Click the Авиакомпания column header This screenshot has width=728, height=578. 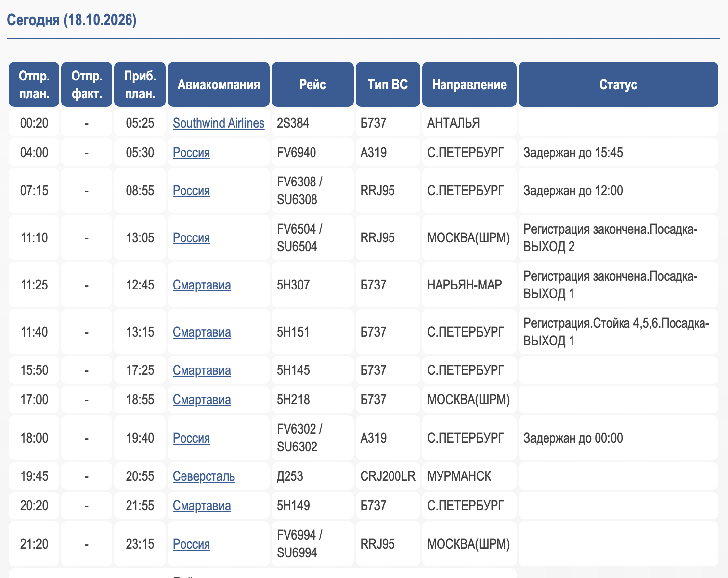[x=219, y=84]
